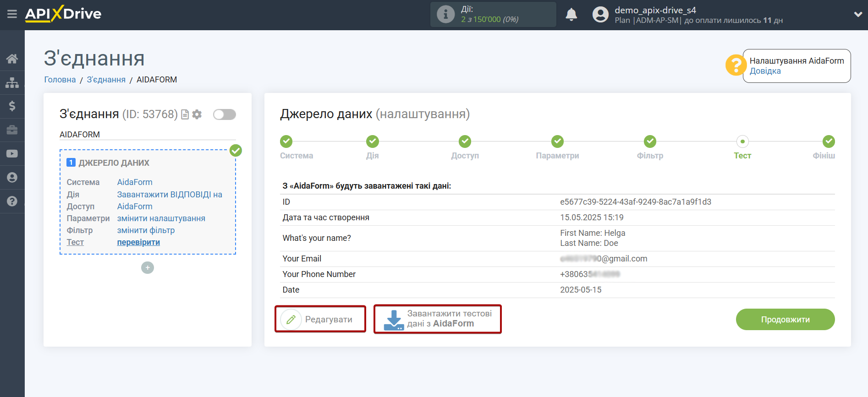The image size is (868, 397).
Task: Click the actions usage info panel
Action: pyautogui.click(x=493, y=15)
